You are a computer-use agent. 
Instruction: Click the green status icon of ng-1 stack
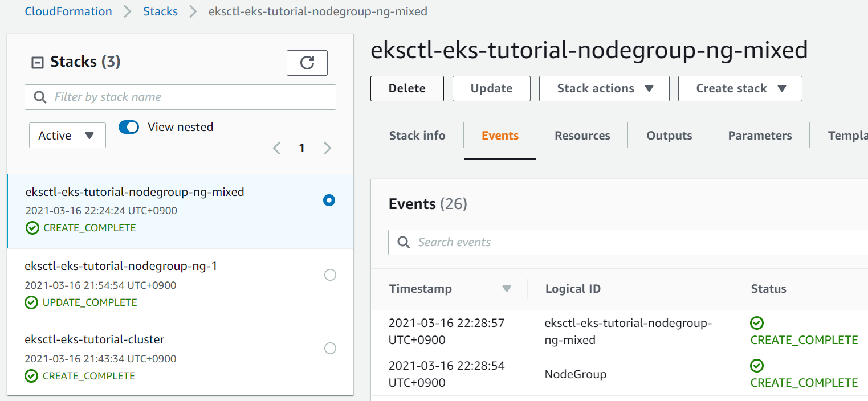[31, 302]
